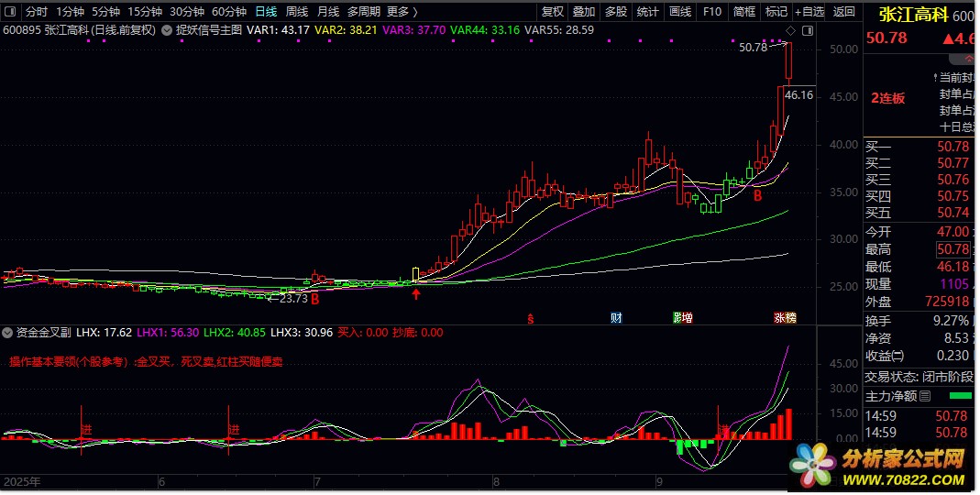Click the 财 financial report marker

(x=616, y=318)
